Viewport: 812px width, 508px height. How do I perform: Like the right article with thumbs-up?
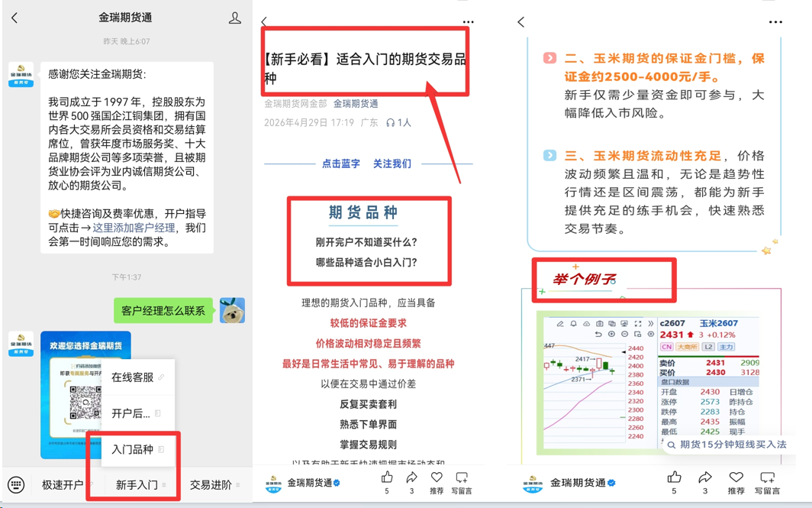point(674,477)
